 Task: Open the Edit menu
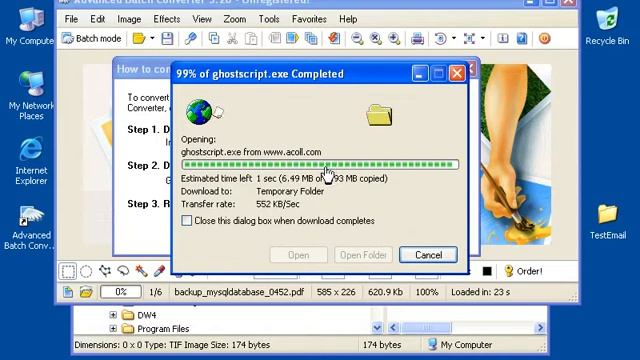pos(98,19)
